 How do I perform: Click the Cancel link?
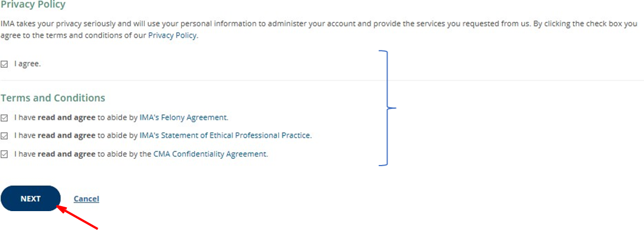[86, 199]
